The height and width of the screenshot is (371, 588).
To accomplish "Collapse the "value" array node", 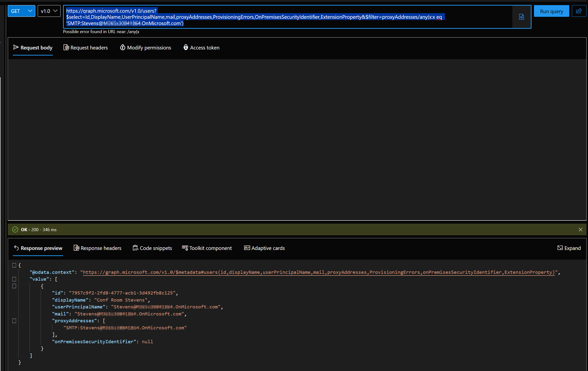I will (14, 279).
